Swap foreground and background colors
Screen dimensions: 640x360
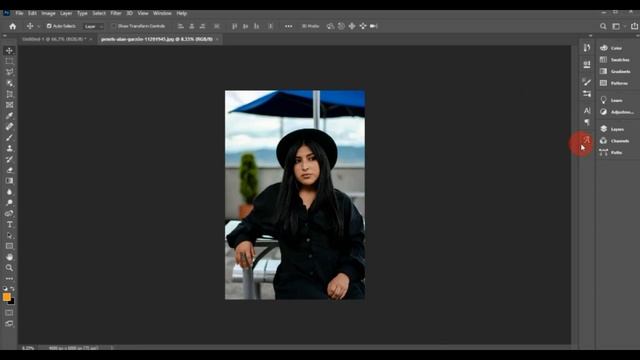click(13, 289)
